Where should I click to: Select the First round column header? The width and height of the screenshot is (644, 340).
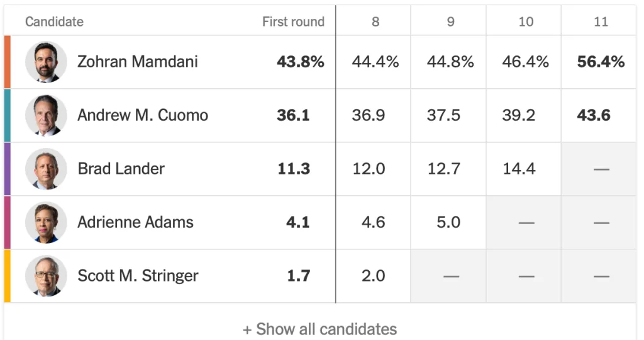point(293,21)
